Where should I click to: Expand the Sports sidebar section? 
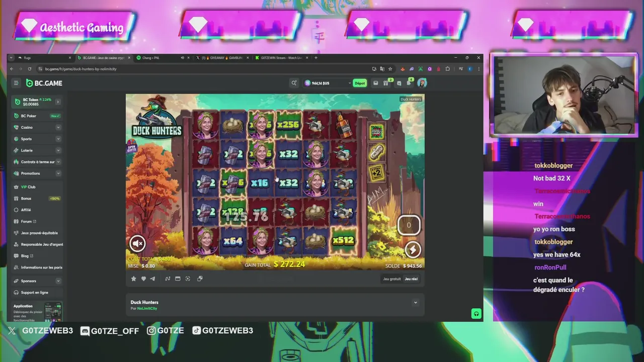58,139
